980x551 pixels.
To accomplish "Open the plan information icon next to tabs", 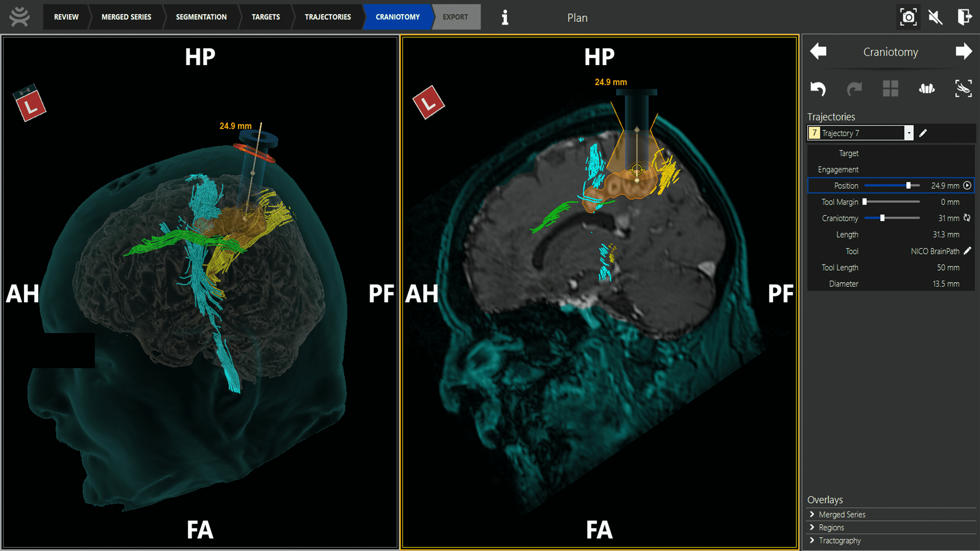I will [505, 17].
